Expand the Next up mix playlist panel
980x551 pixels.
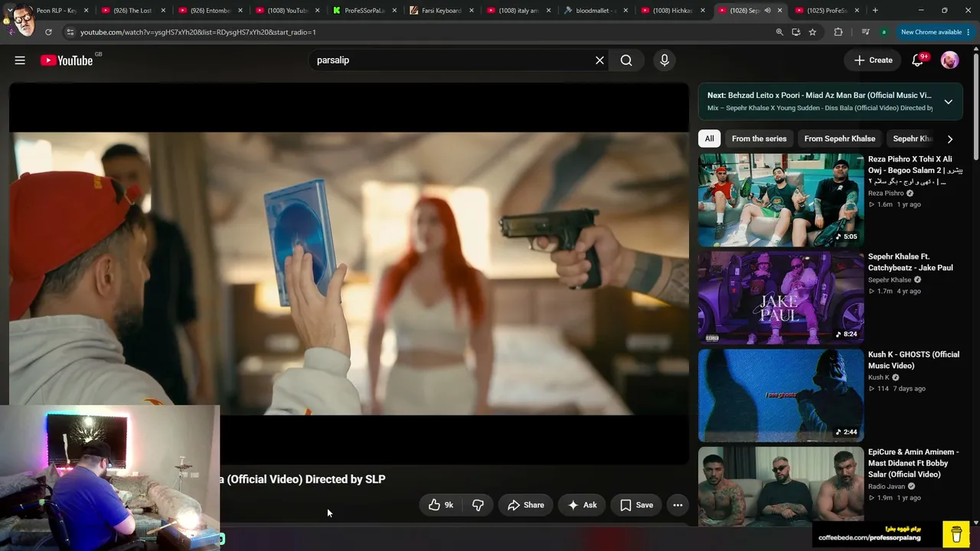[948, 102]
